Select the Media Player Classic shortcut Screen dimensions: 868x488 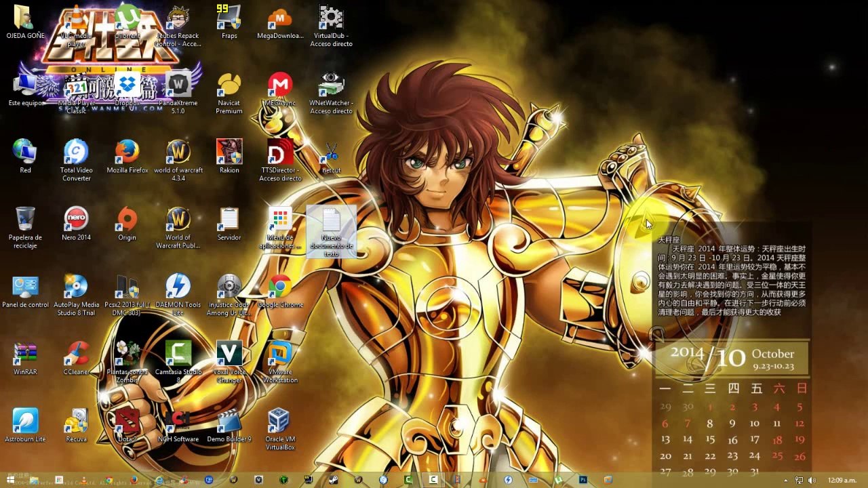77,94
